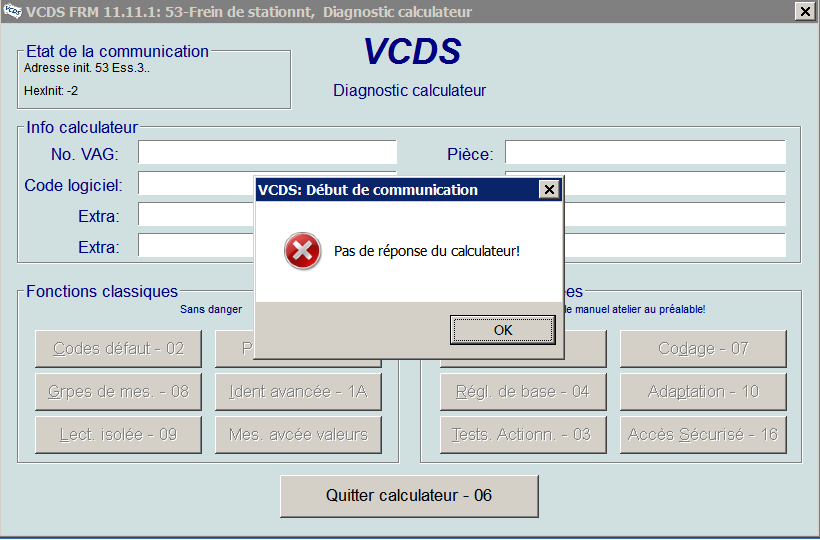The width and height of the screenshot is (820, 540).
Task: Open Régl. de base - 04
Action: [522, 392]
